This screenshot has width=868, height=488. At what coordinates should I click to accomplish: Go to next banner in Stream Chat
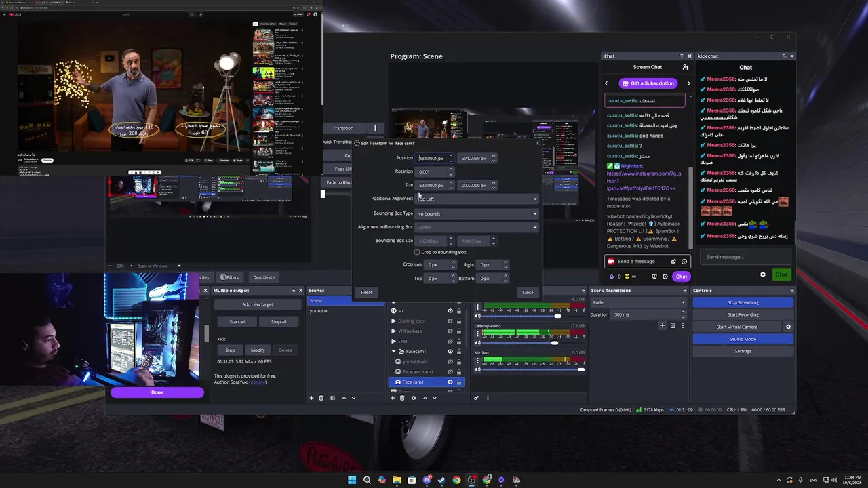(x=688, y=83)
